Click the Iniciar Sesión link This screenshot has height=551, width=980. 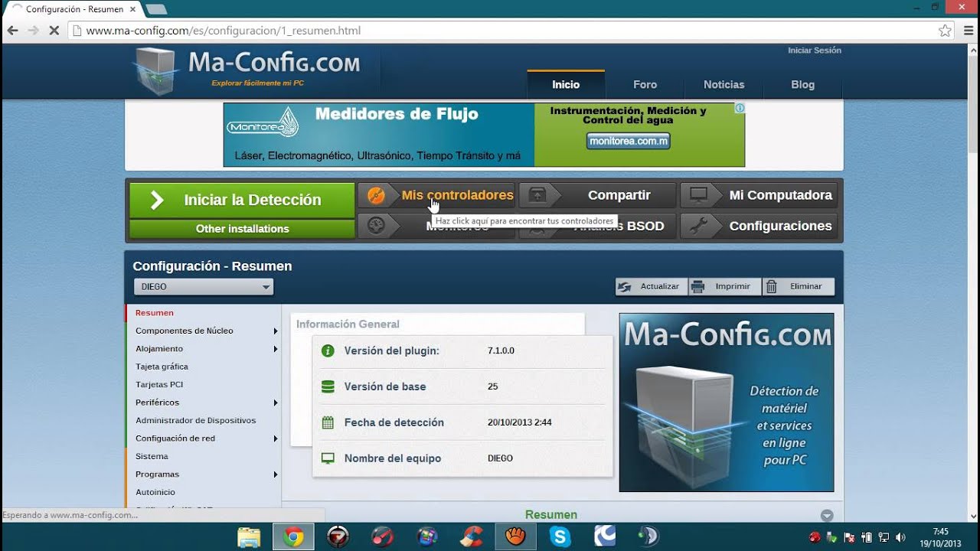815,51
